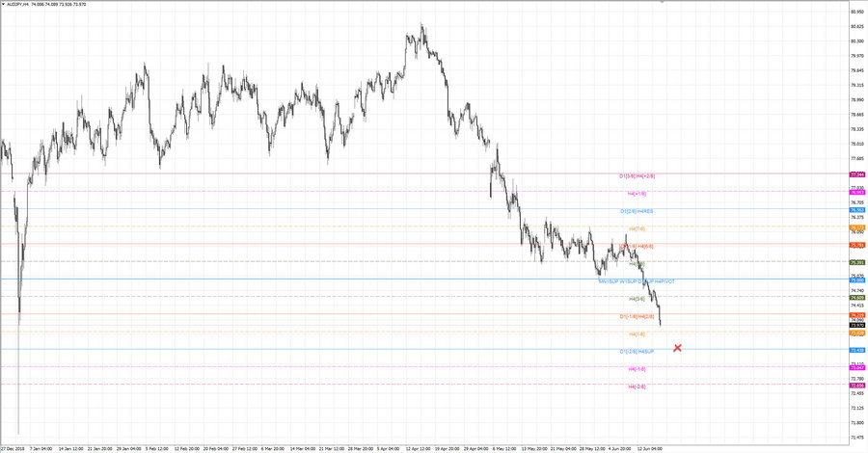Image resolution: width=868 pixels, height=453 pixels.
Task: Click the 76.563 blue price tag
Action: coord(857,210)
